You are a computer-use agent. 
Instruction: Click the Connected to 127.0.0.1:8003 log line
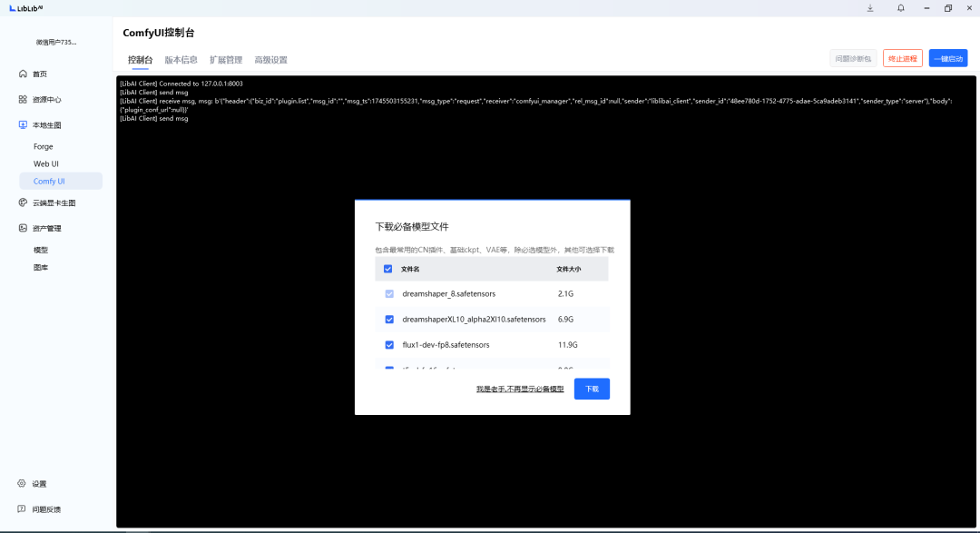tap(181, 84)
